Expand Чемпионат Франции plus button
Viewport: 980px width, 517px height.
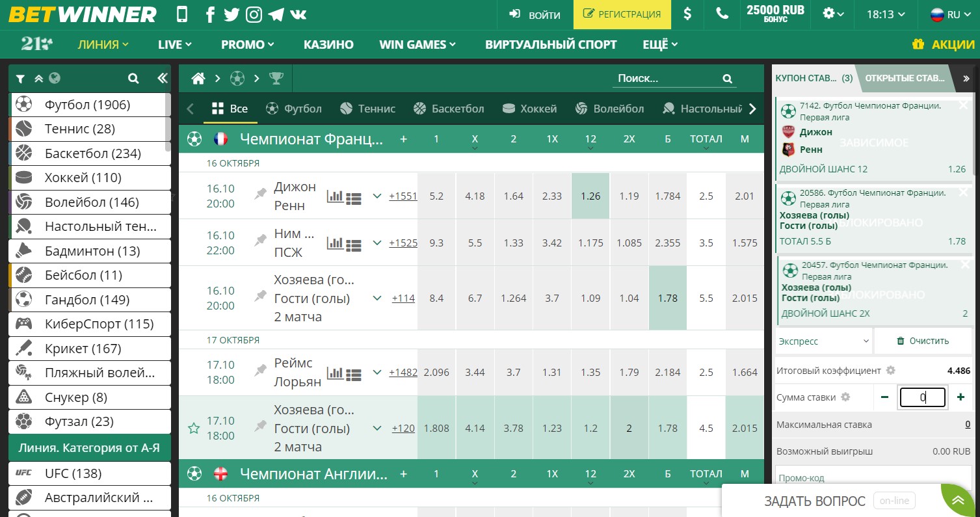pyautogui.click(x=403, y=139)
